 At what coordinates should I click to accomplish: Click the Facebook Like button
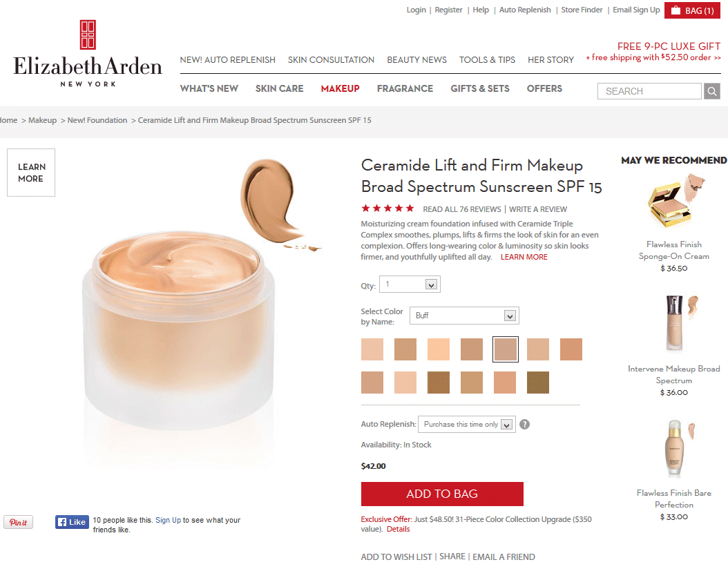tap(72, 522)
